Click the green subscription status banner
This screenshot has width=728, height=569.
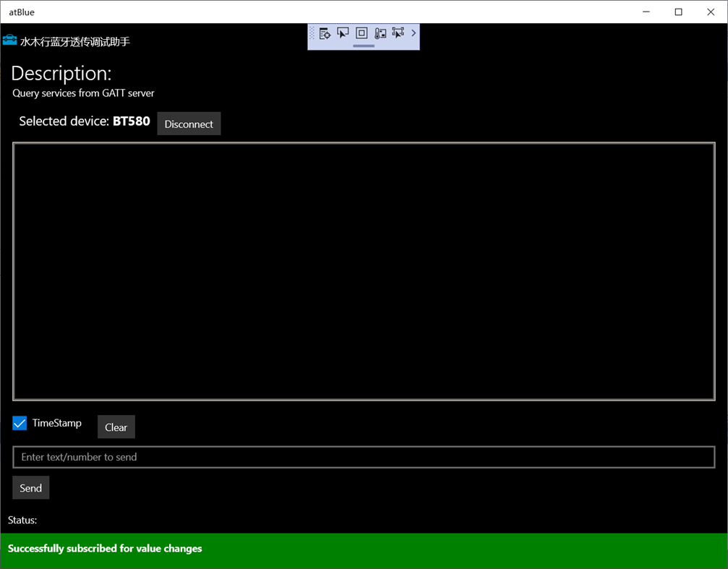(361, 548)
